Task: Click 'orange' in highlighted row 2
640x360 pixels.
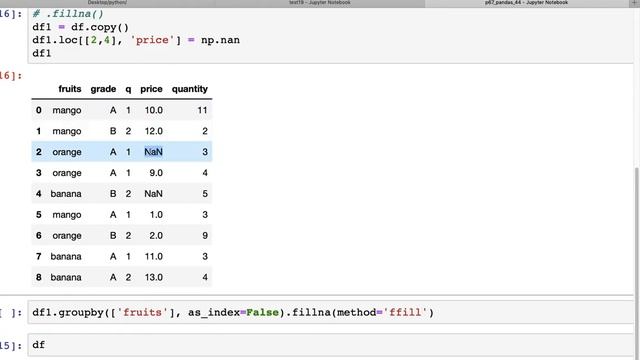Action: pyautogui.click(x=67, y=152)
